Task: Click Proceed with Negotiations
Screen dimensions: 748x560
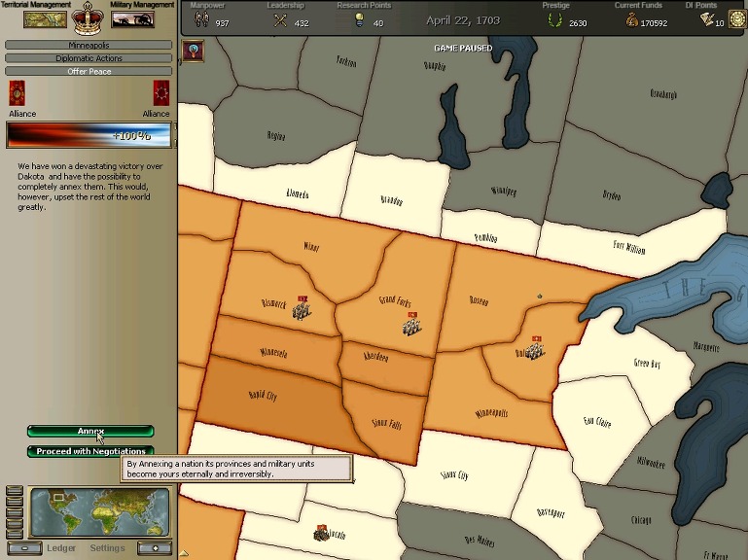Action: coord(90,451)
